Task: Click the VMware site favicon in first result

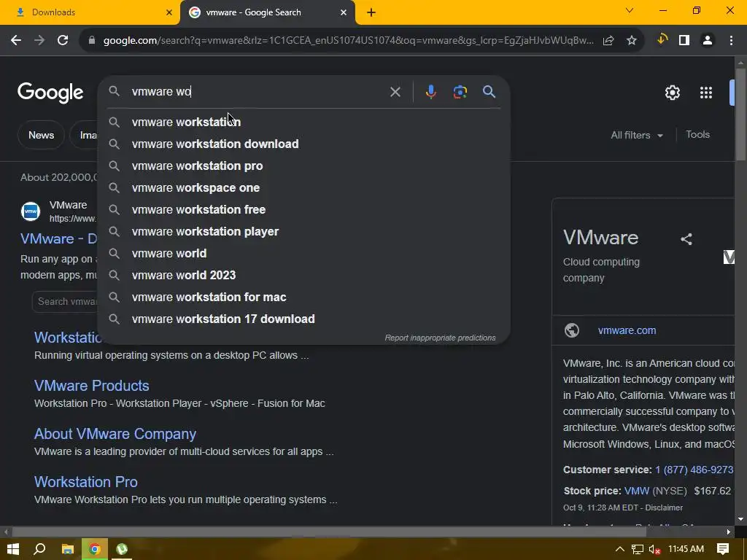Action: coord(31,211)
